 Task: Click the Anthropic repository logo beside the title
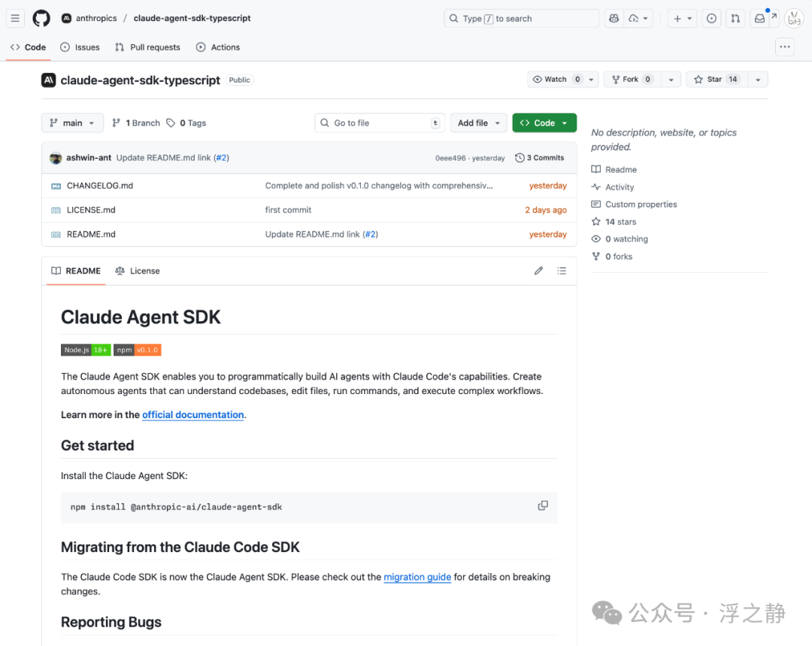49,80
